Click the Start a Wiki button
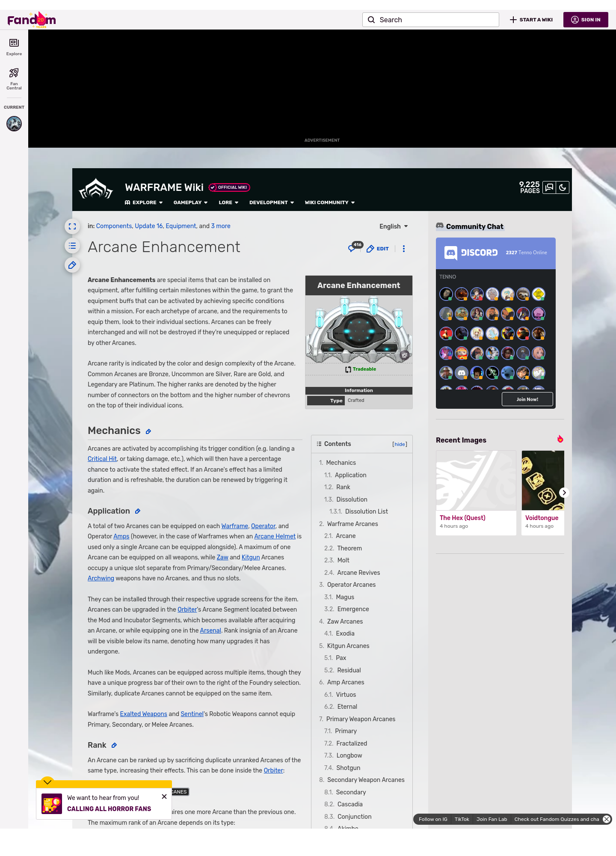Image resolution: width=616 pixels, height=856 pixels. [531, 20]
